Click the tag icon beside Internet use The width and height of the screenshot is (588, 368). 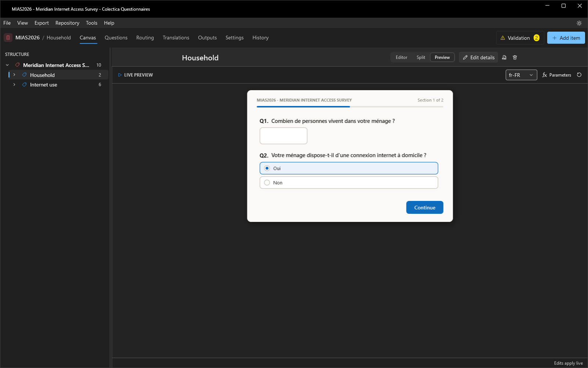[x=24, y=85]
